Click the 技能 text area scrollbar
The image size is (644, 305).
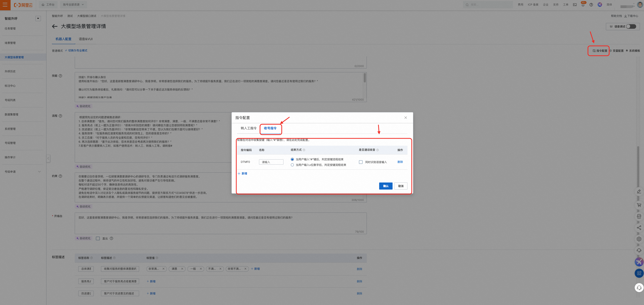click(x=365, y=78)
